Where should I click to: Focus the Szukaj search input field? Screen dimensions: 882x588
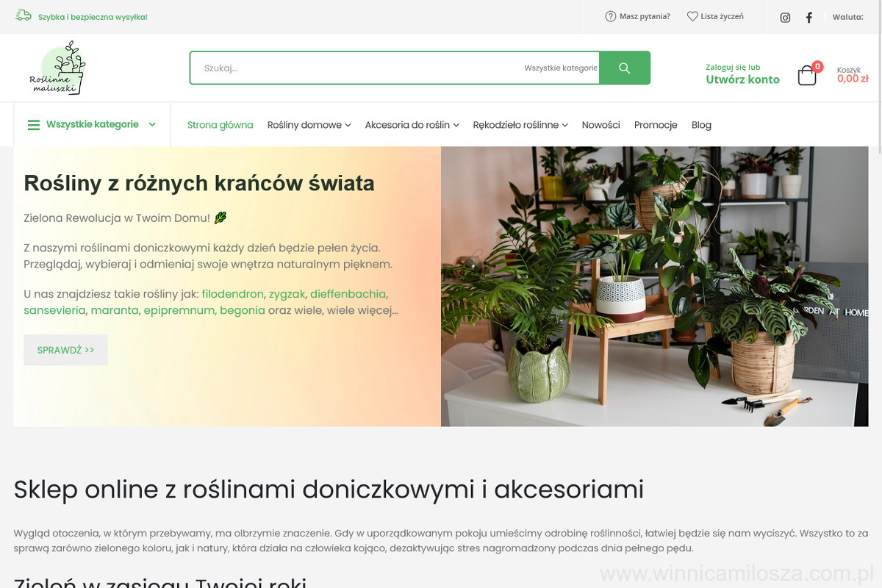[356, 68]
